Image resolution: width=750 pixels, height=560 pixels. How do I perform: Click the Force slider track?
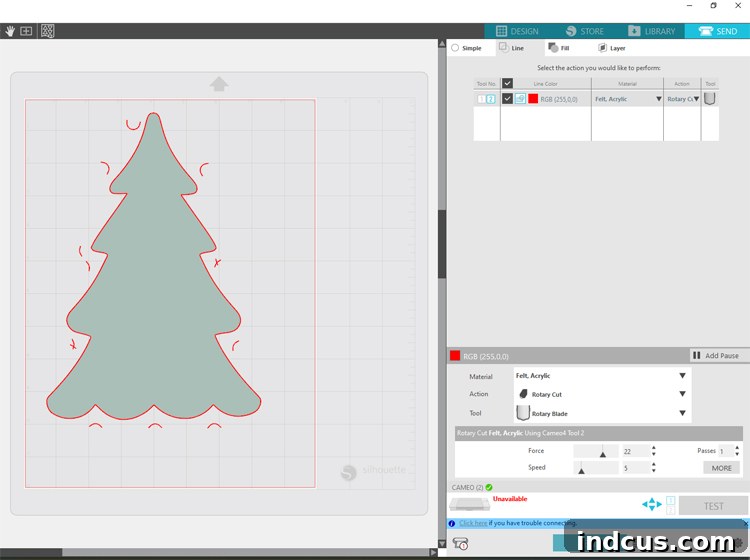pos(596,451)
